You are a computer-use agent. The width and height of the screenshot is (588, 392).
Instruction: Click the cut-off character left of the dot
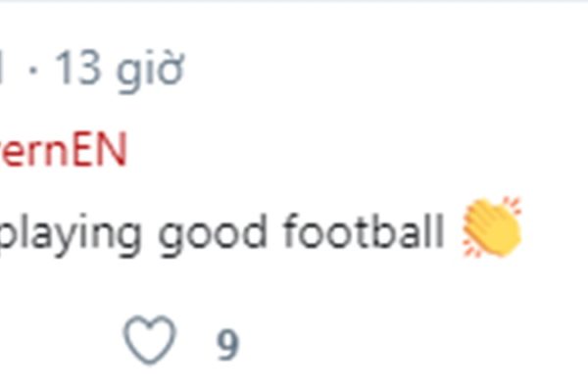(4, 71)
